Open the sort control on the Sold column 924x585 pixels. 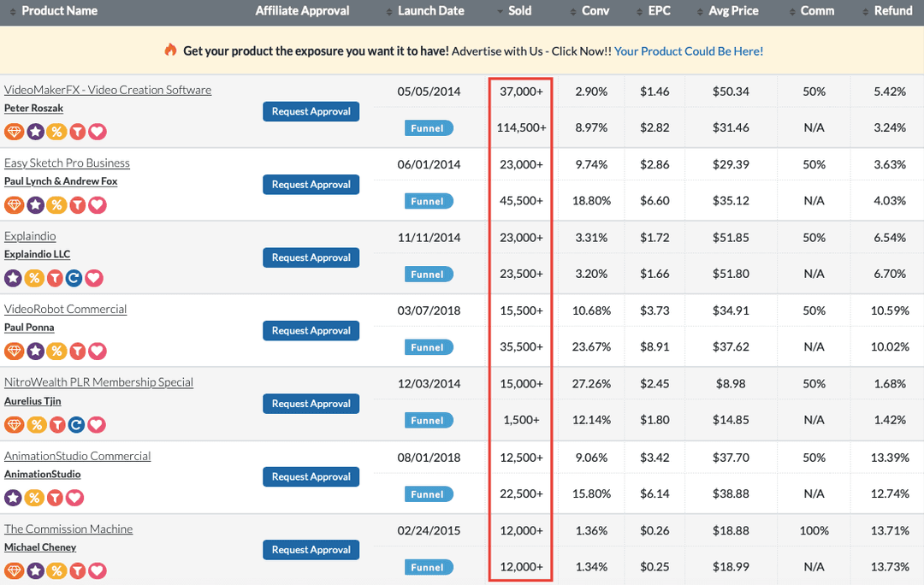(499, 11)
